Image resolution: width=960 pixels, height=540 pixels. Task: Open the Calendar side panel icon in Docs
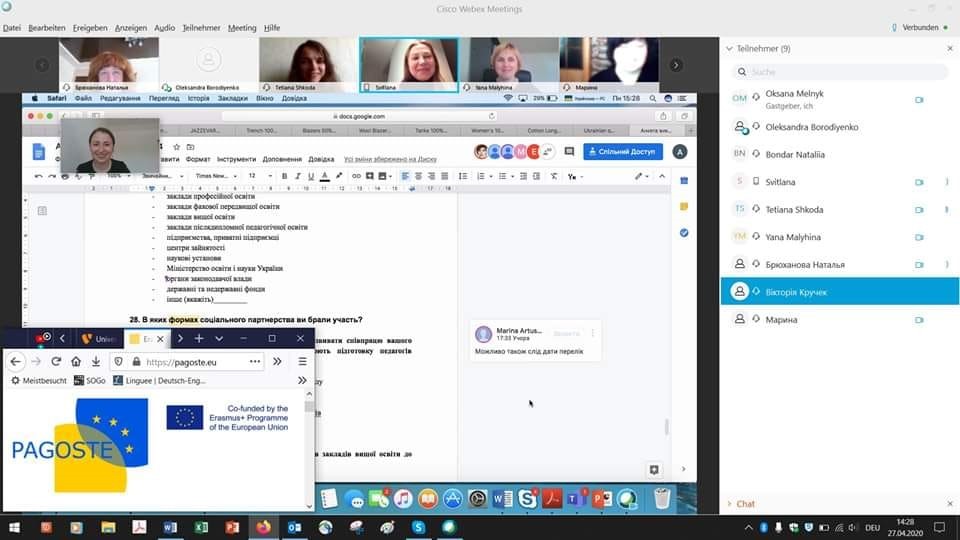(684, 181)
